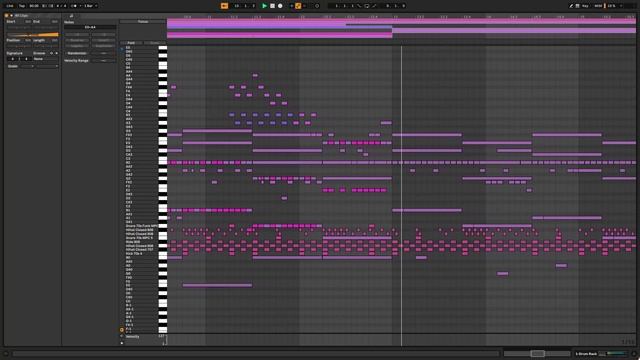
Task: Click the orange velocity lane toggle icon
Action: [x=122, y=330]
